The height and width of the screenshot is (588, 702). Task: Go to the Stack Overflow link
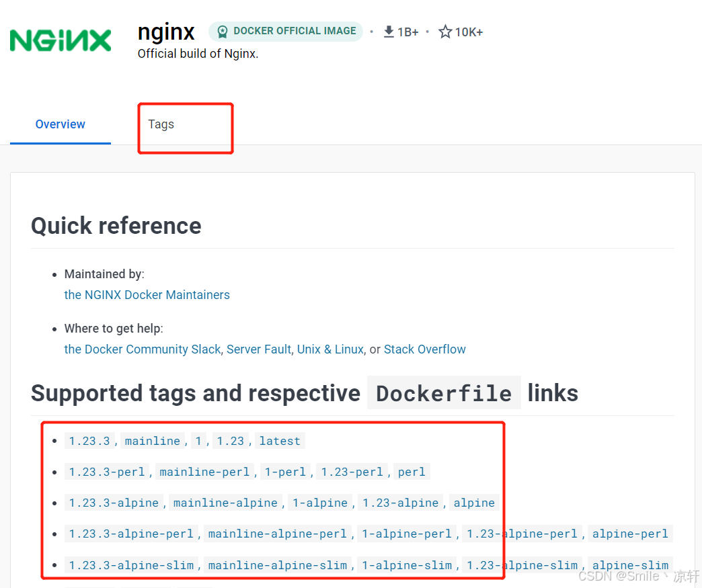click(x=425, y=349)
